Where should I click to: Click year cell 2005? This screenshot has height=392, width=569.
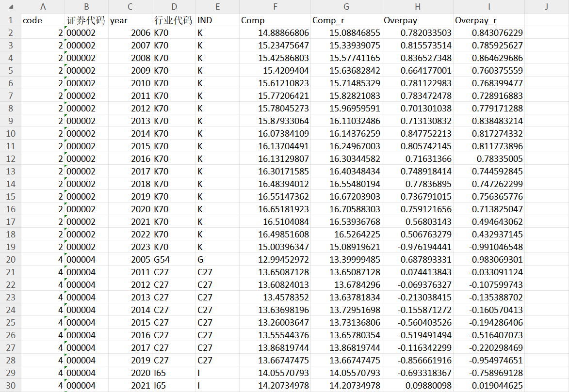click(x=130, y=260)
